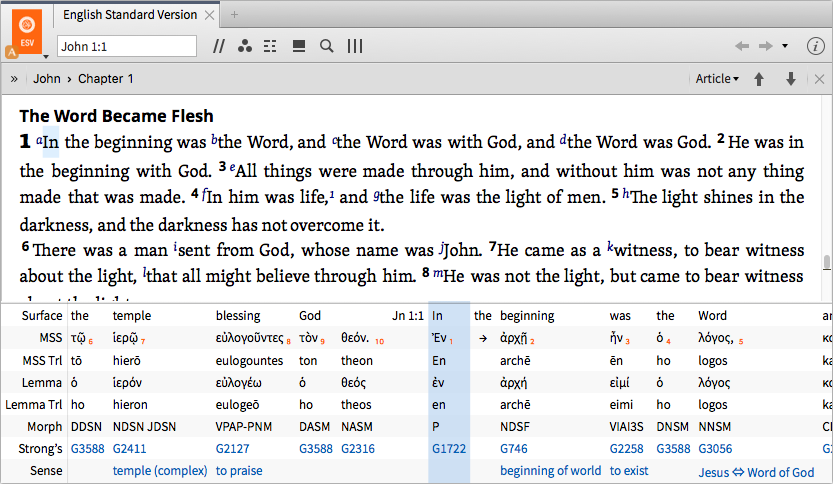Open Strong's number G2127

(232, 449)
